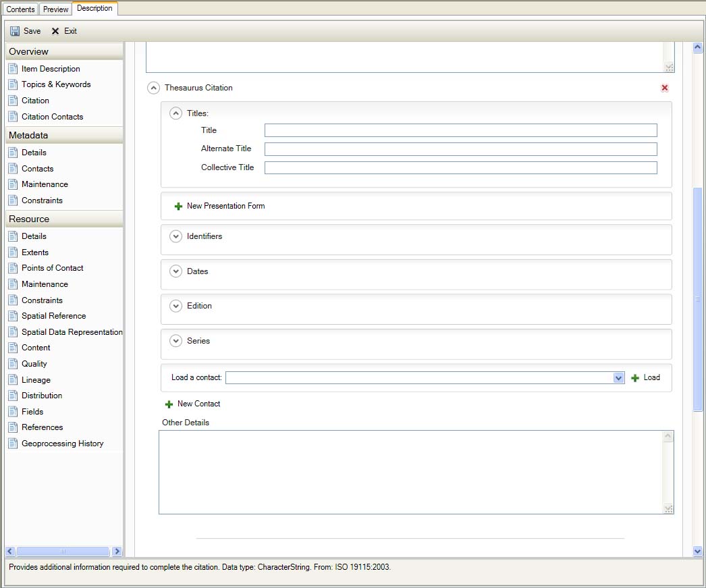
Task: Open Topics & Keywords page icon
Action: (x=13, y=84)
